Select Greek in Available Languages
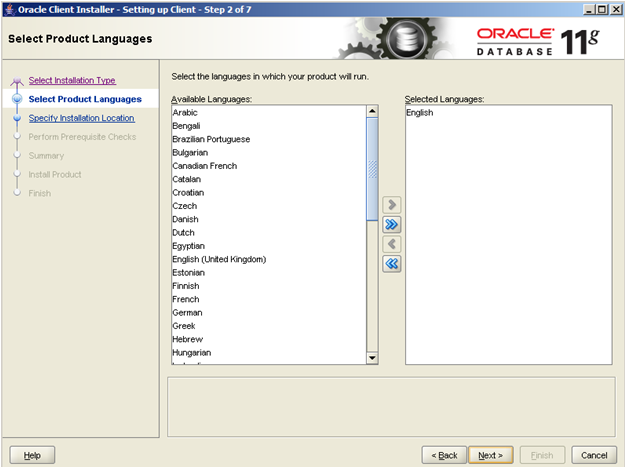 [269, 326]
